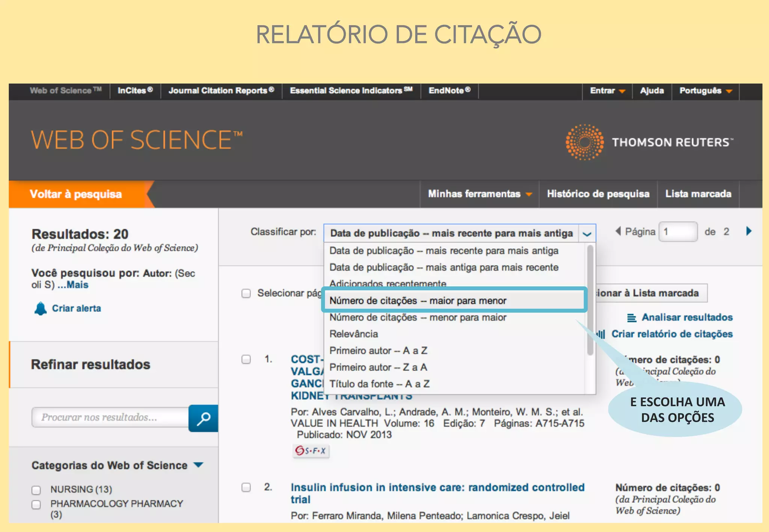Open the Classificar por dropdown box
The height and width of the screenshot is (532, 769).
(460, 233)
